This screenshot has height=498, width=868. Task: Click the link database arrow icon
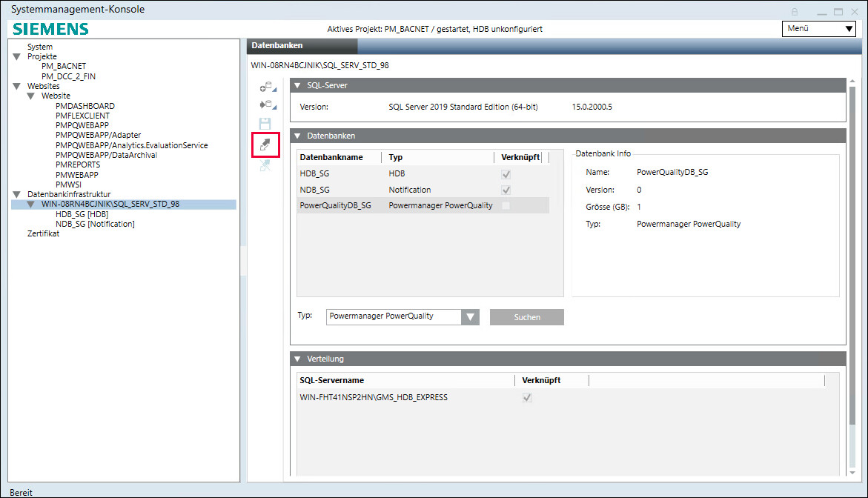265,145
